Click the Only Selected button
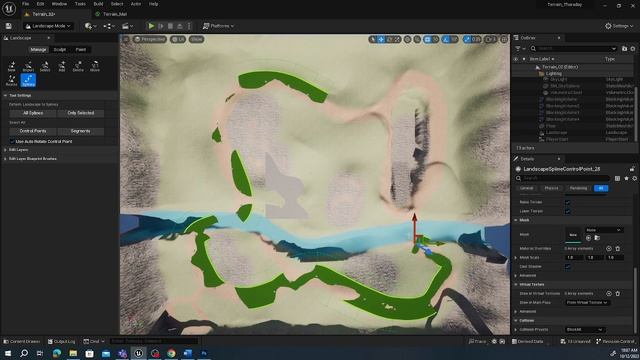This screenshot has width=640, height=360. [x=80, y=113]
